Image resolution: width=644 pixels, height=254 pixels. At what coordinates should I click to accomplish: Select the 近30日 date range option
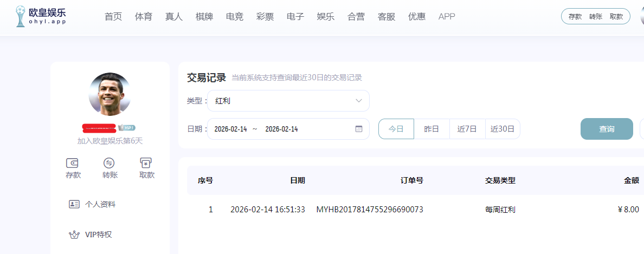503,129
